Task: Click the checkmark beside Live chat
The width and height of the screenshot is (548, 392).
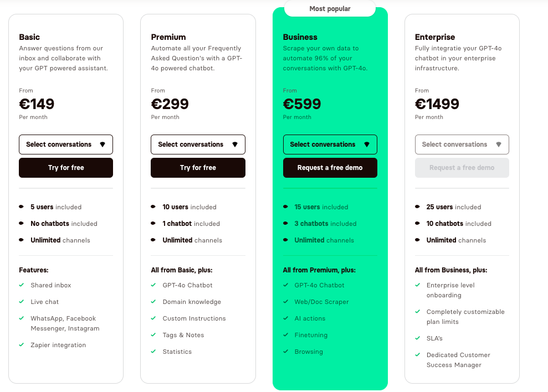Action: [x=21, y=302]
